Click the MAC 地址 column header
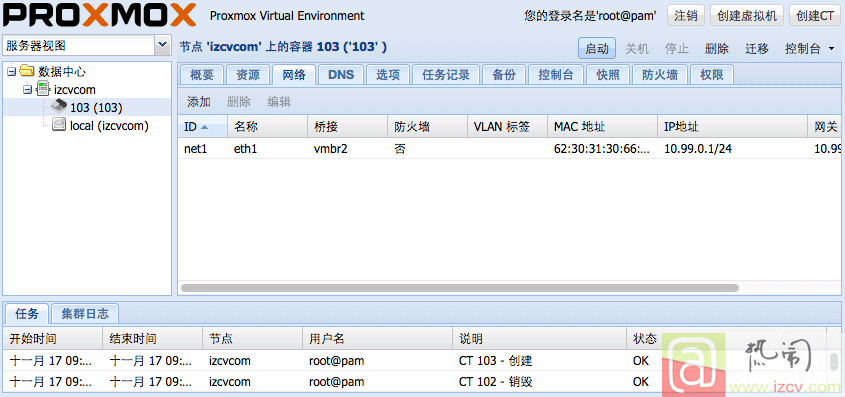The height and width of the screenshot is (397, 845). click(602, 127)
